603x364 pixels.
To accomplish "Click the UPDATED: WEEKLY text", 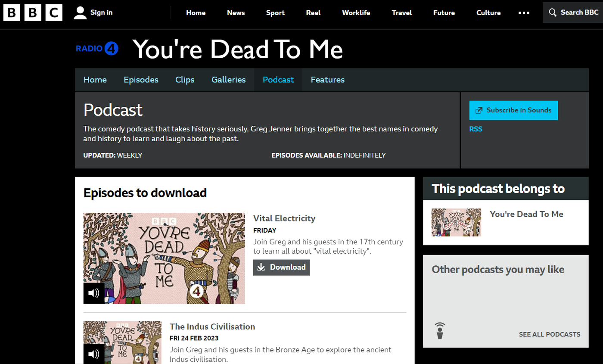I will (113, 155).
